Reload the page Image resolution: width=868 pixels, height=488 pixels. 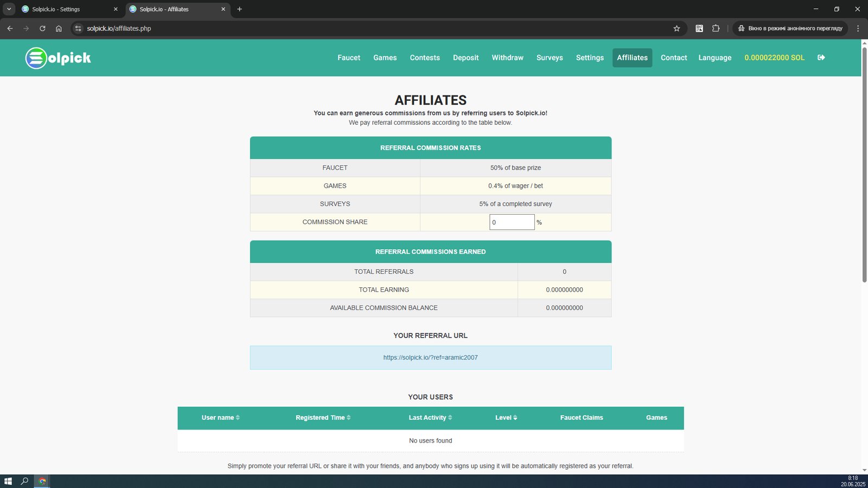(42, 28)
